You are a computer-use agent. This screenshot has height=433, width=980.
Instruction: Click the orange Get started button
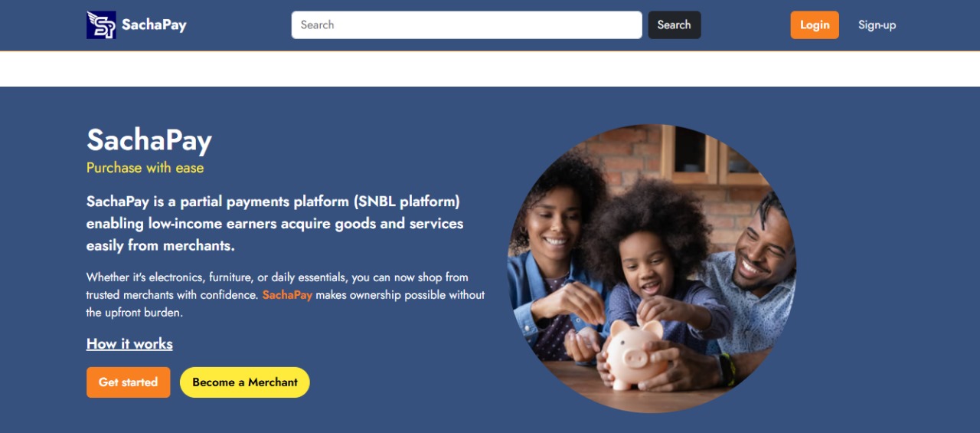(x=128, y=382)
